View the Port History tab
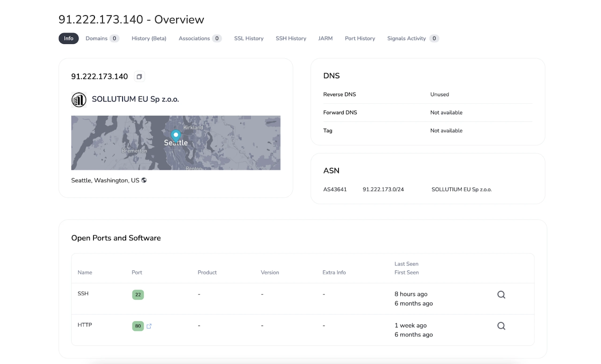 point(360,38)
